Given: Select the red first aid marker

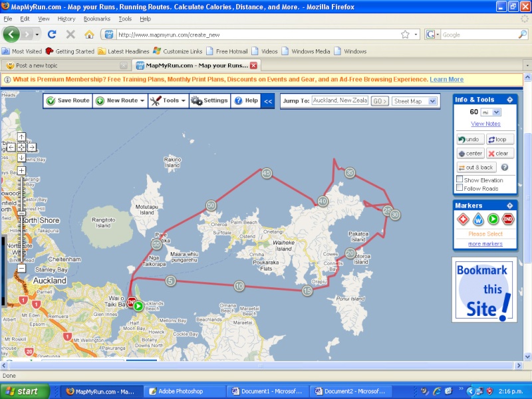Looking at the screenshot, I should tap(463, 219).
